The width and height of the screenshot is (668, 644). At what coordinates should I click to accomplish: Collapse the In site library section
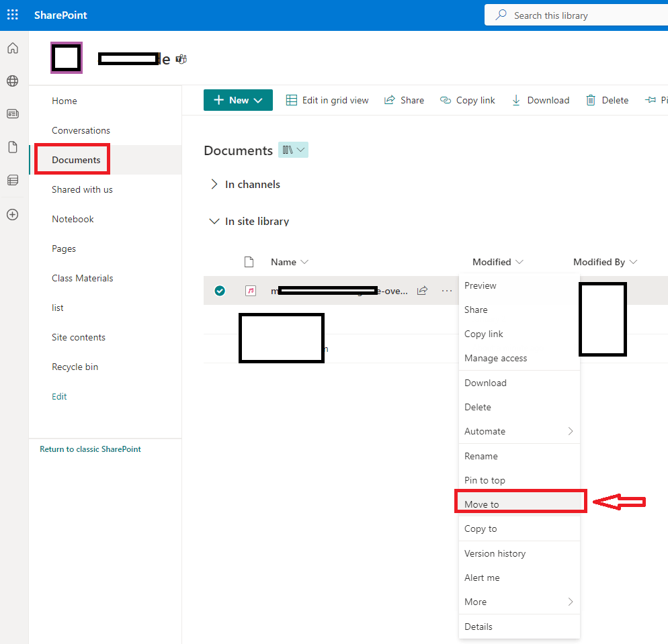(x=214, y=222)
